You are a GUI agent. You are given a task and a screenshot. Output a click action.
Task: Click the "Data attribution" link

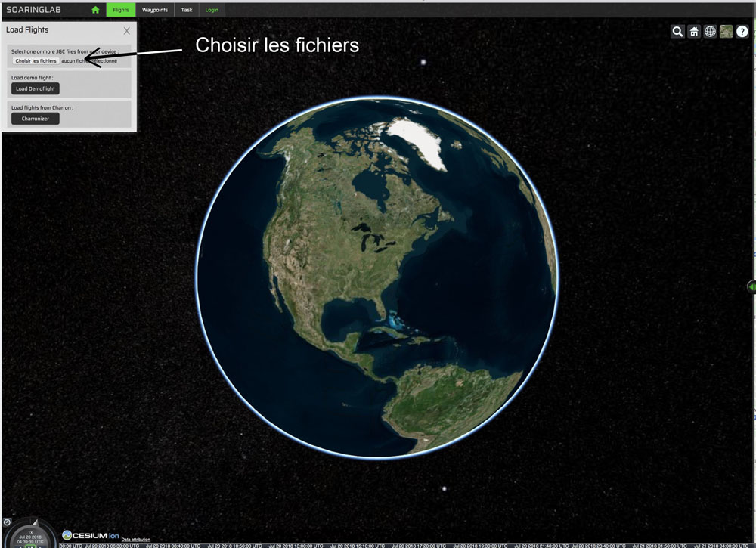click(135, 540)
